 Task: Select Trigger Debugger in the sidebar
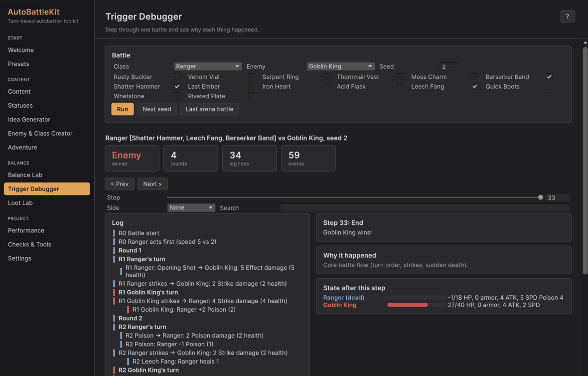click(x=47, y=189)
